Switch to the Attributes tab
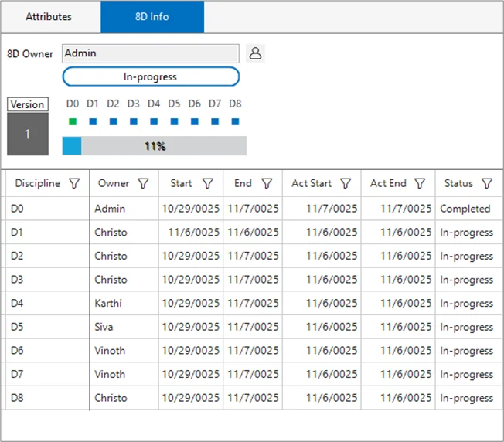Screen dimensions: 504x442 pyautogui.click(x=49, y=16)
